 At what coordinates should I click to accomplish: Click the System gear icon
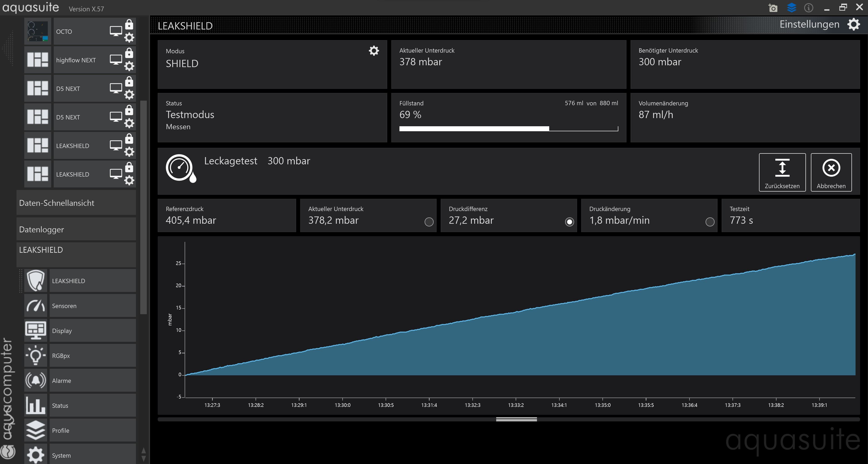click(36, 454)
